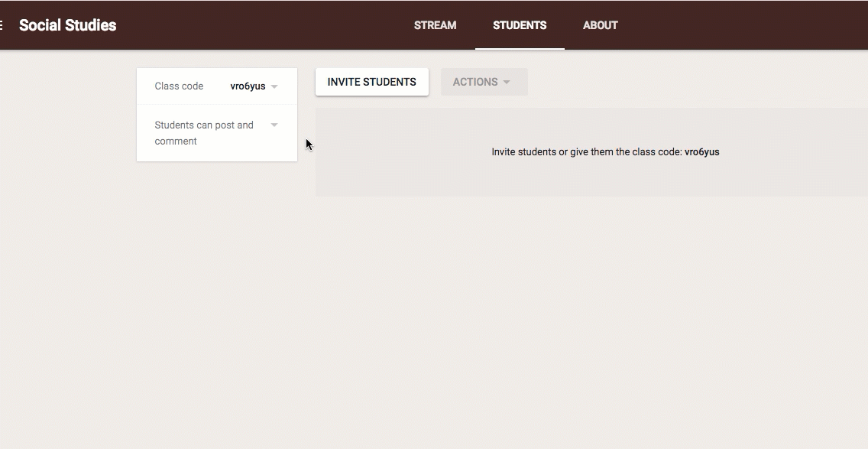Open the Students can post and comment dropdown
868x449 pixels.
coord(274,125)
